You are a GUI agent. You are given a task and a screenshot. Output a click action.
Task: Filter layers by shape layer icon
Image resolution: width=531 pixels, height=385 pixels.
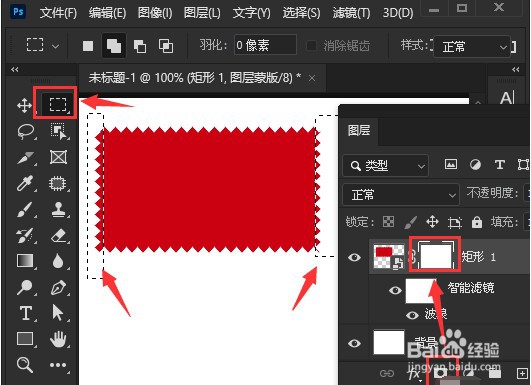523,165
